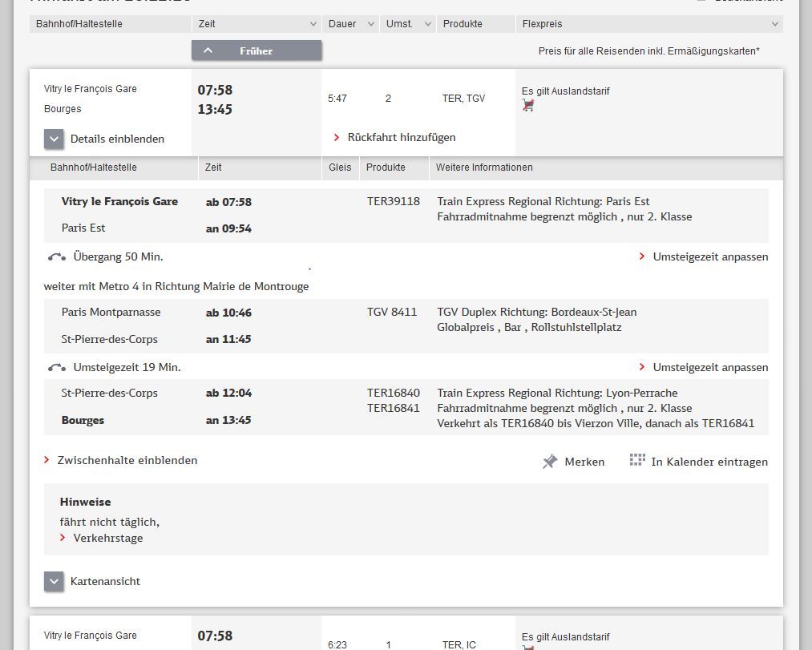Click the arrival time an 13:45 in details
Screen dimensions: 812x650
coord(228,420)
